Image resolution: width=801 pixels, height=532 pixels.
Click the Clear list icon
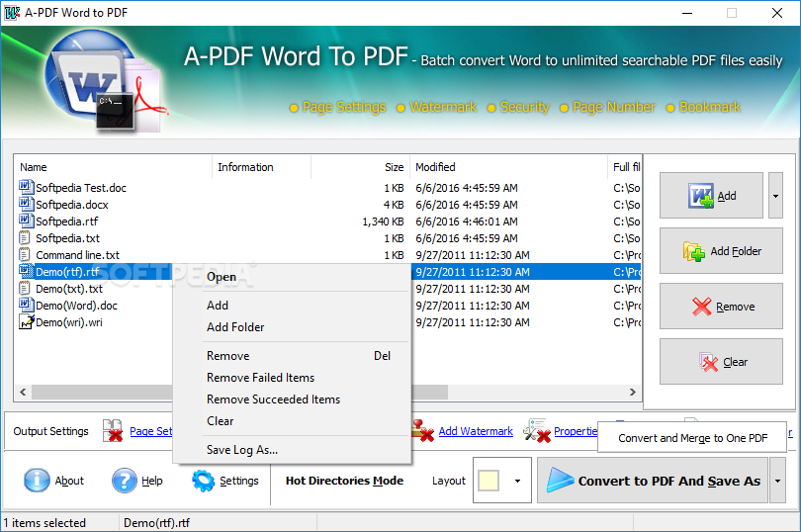coord(708,362)
